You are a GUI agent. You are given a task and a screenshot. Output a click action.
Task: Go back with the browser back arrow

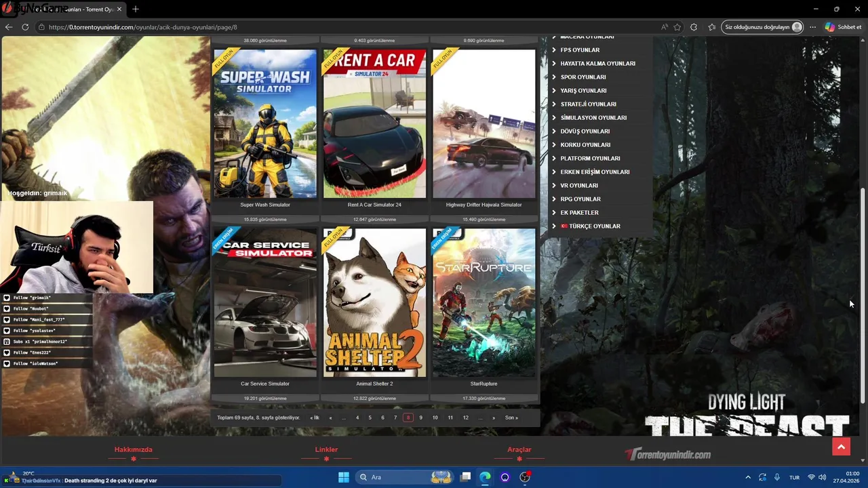click(x=9, y=27)
